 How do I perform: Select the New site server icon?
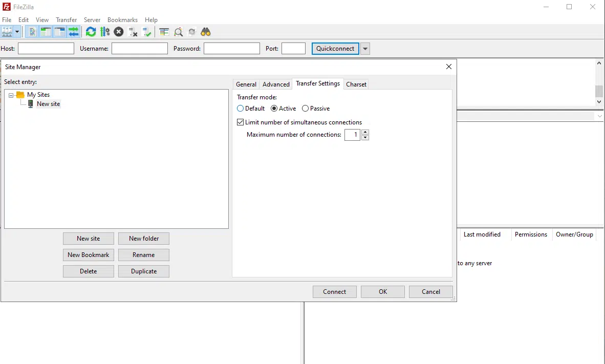pos(31,104)
